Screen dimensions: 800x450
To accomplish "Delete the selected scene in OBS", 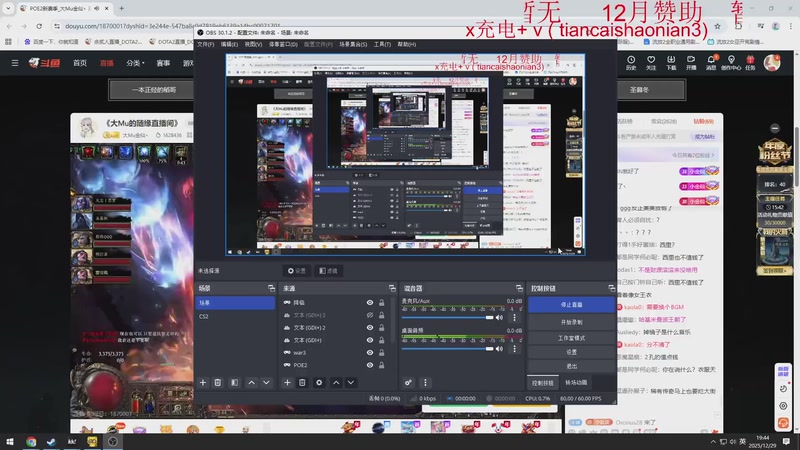I will (218, 383).
